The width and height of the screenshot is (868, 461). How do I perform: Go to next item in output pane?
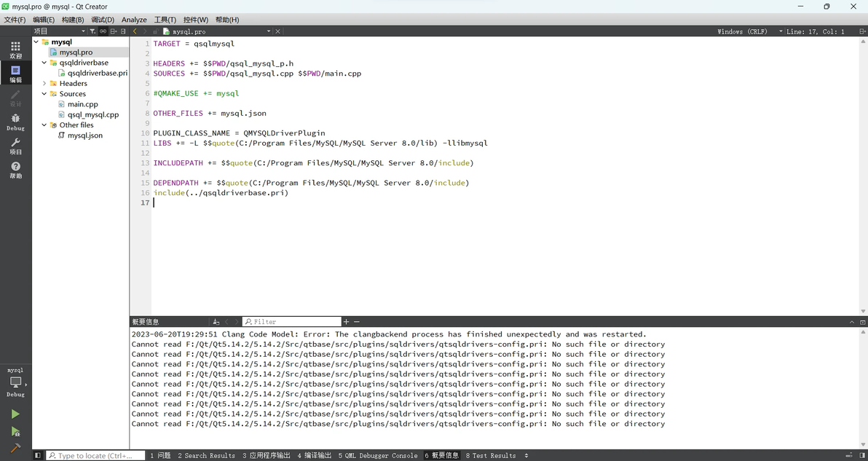237,322
